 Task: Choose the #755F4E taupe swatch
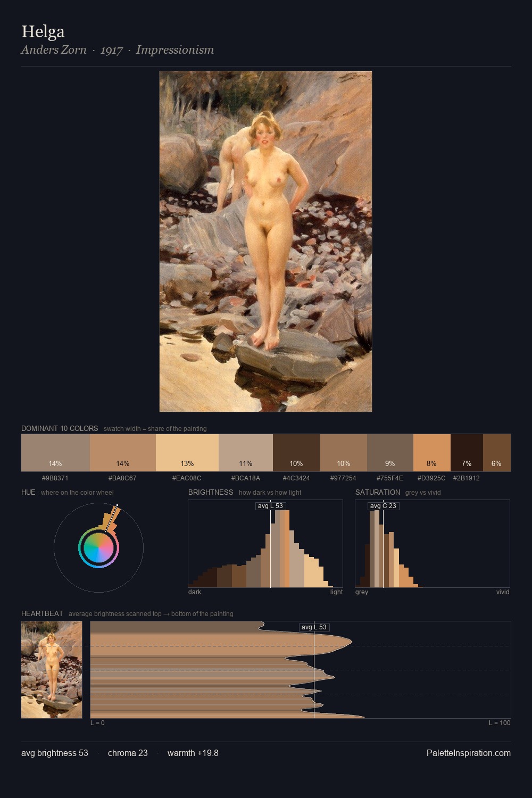pos(390,453)
